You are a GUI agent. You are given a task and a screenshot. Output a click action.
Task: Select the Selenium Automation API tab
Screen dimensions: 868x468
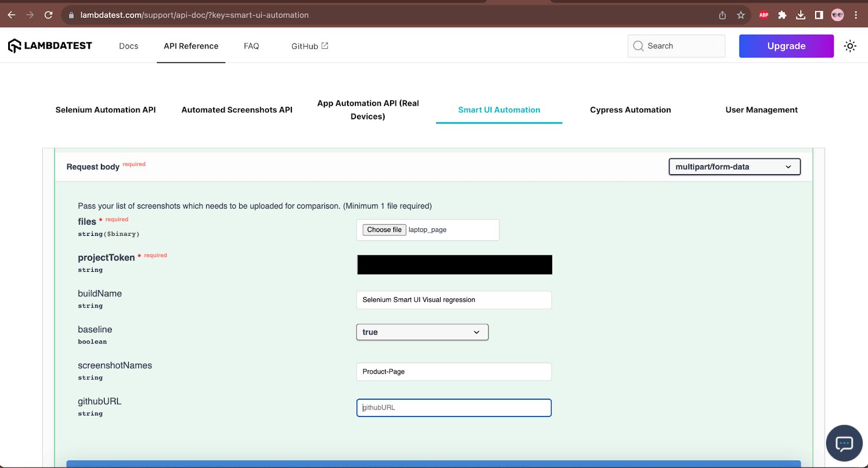pyautogui.click(x=105, y=110)
